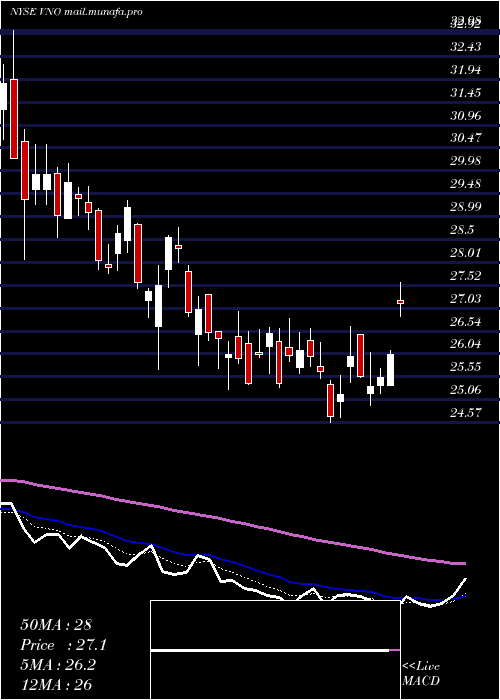Viewport: 500px width, 700px height.
Task: Click the 5MA : 26.2 indicator text
Action: click(x=58, y=665)
